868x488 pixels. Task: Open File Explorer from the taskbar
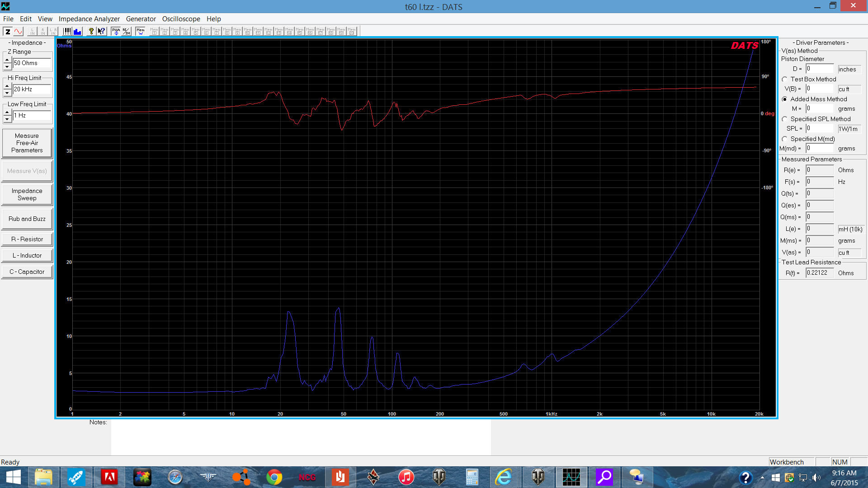pos(43,477)
